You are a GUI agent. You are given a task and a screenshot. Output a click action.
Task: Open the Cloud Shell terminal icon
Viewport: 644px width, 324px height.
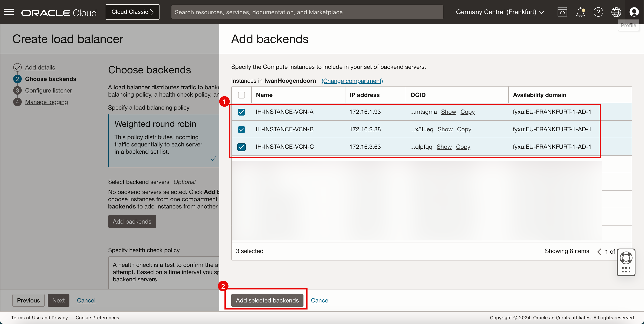562,12
